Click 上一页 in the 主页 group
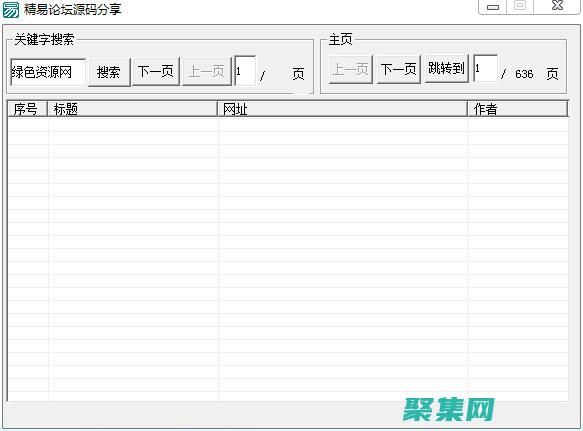The width and height of the screenshot is (583, 431). (351, 69)
